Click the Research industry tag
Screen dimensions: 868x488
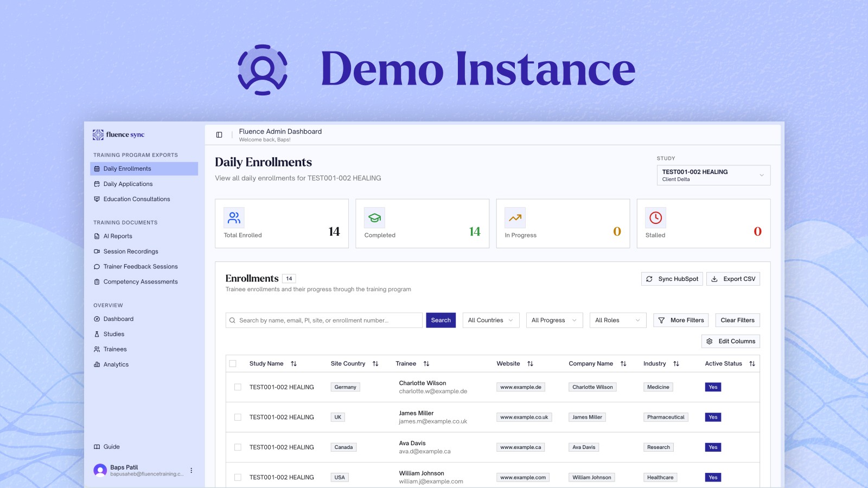pos(659,447)
